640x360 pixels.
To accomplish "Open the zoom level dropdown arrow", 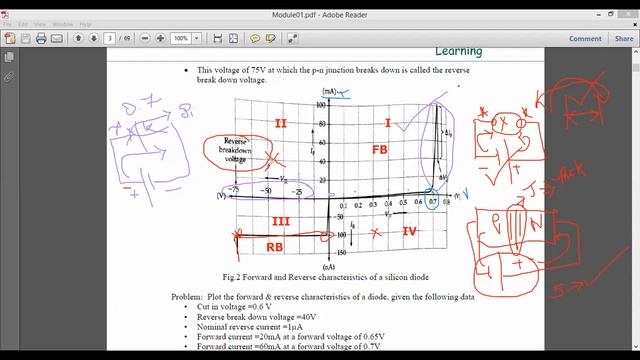I will pyautogui.click(x=196, y=38).
